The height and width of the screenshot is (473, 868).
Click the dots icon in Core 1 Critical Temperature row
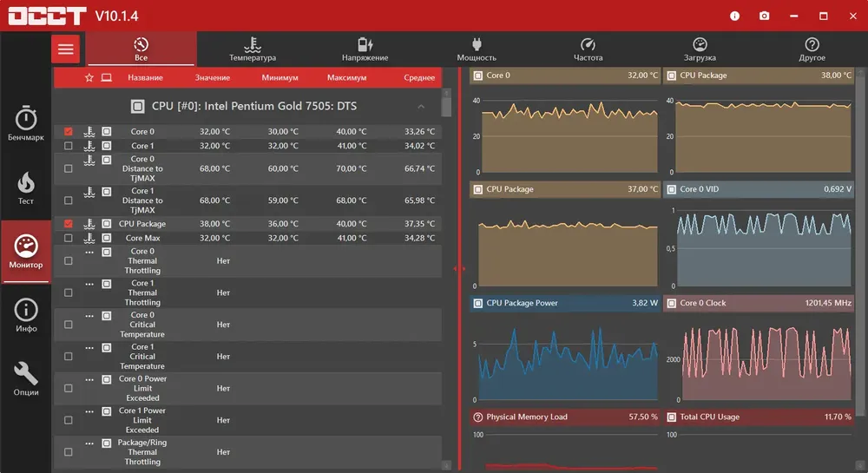[89, 348]
